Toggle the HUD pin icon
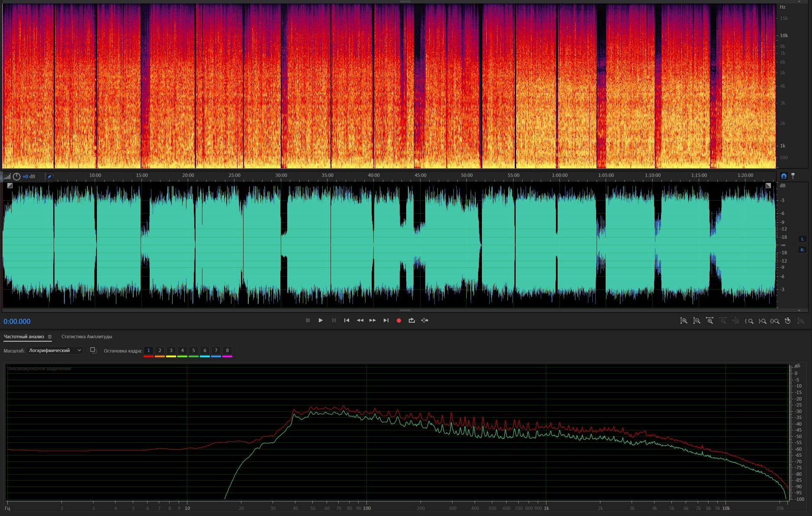The height and width of the screenshot is (516, 812). (49, 176)
